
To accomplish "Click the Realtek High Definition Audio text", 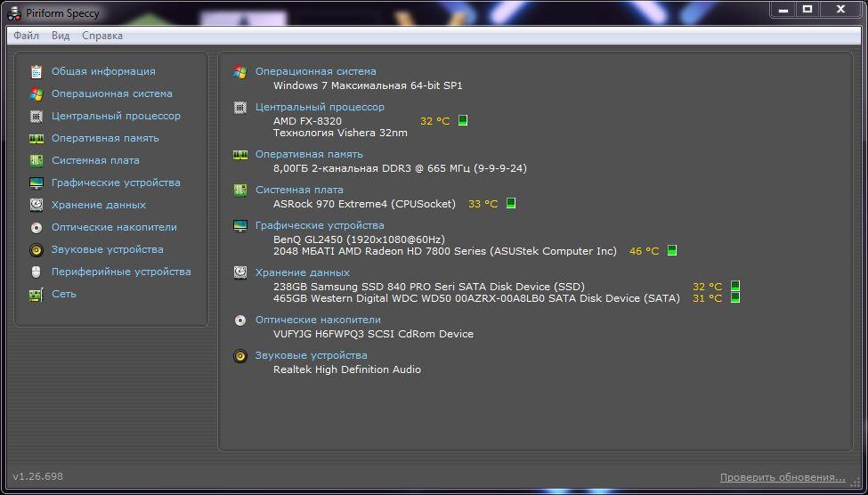I will [347, 369].
